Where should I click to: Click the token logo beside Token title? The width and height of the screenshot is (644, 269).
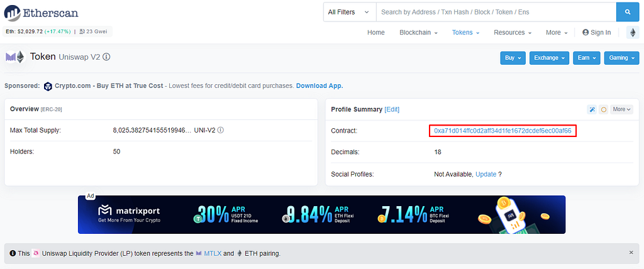pos(15,57)
